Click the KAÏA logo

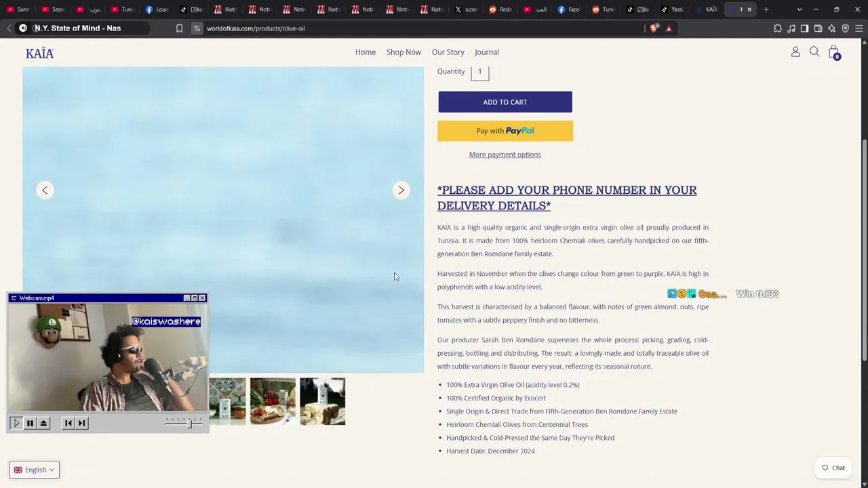coord(39,54)
